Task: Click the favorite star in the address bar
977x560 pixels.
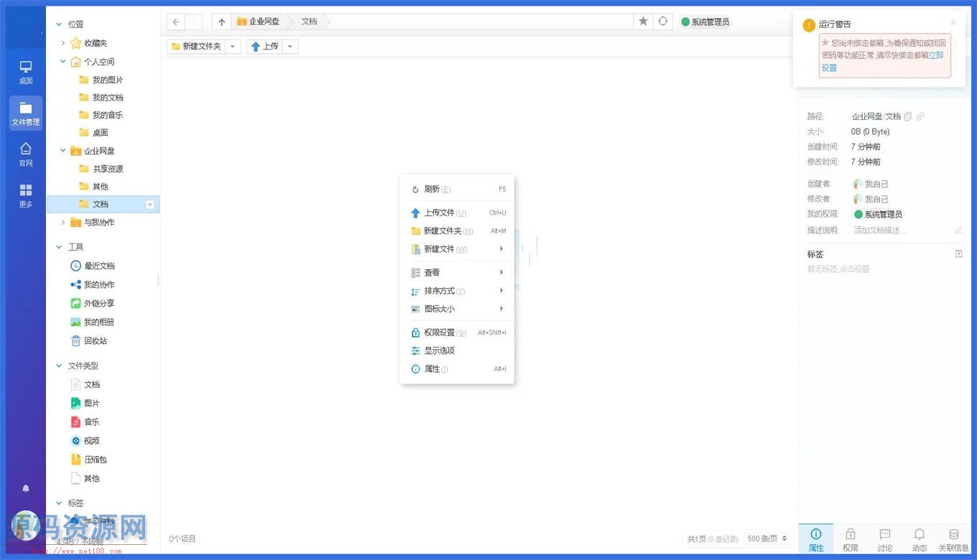Action: pos(643,22)
